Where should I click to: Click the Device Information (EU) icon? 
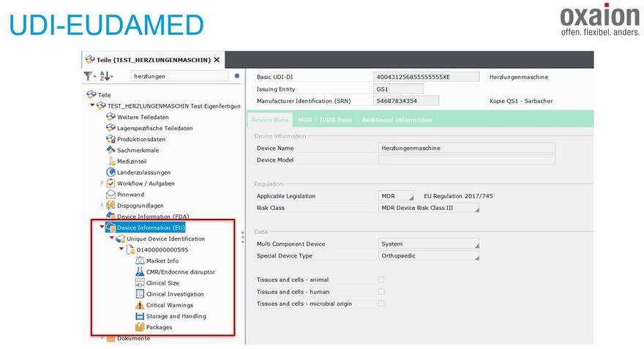111,227
